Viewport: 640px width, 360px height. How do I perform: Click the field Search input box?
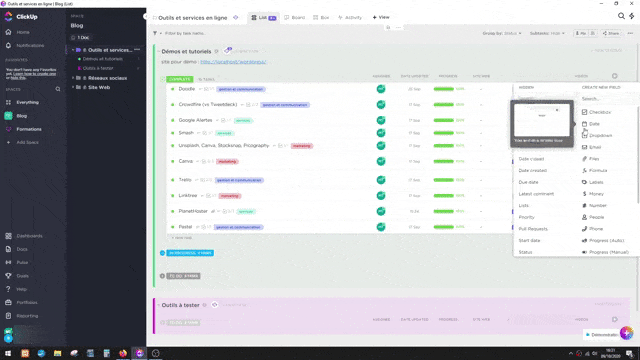coord(607,99)
